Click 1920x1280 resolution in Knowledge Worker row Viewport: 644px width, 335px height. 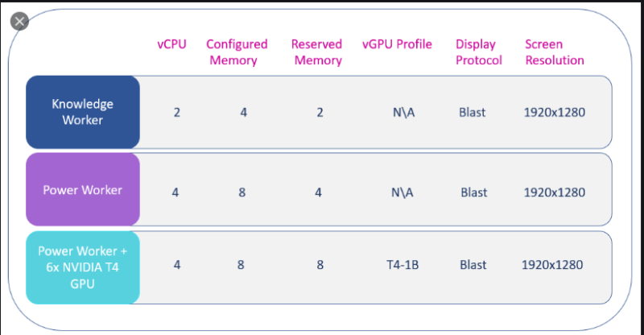555,112
